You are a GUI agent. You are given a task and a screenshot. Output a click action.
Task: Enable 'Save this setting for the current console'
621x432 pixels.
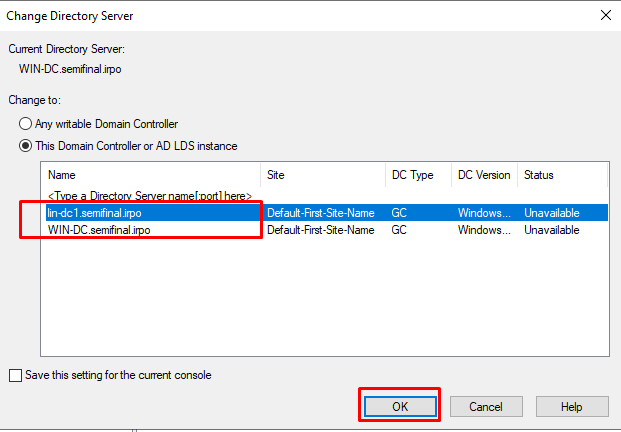point(15,375)
